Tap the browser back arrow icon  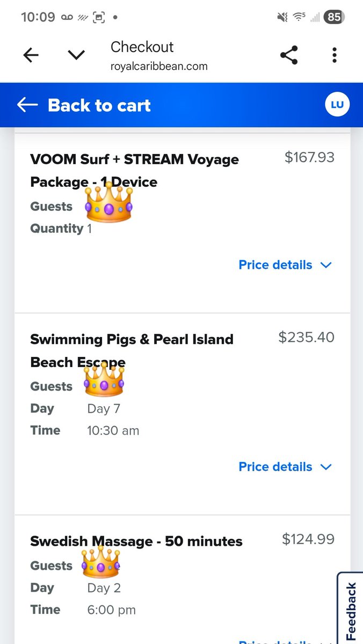[x=31, y=55]
